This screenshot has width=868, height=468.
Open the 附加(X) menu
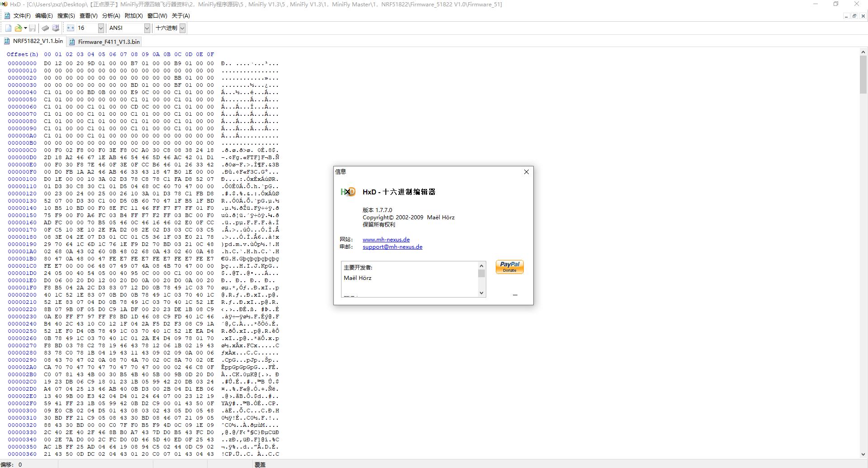pos(133,16)
